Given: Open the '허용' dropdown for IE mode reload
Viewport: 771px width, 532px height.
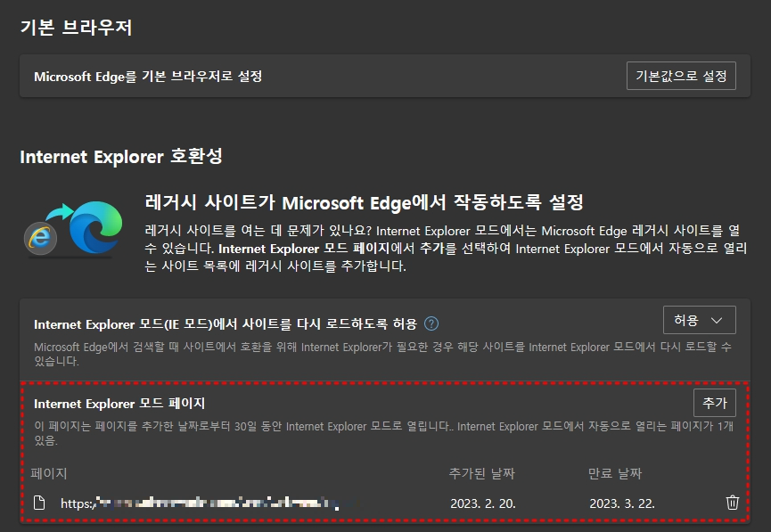Looking at the screenshot, I should (x=699, y=320).
